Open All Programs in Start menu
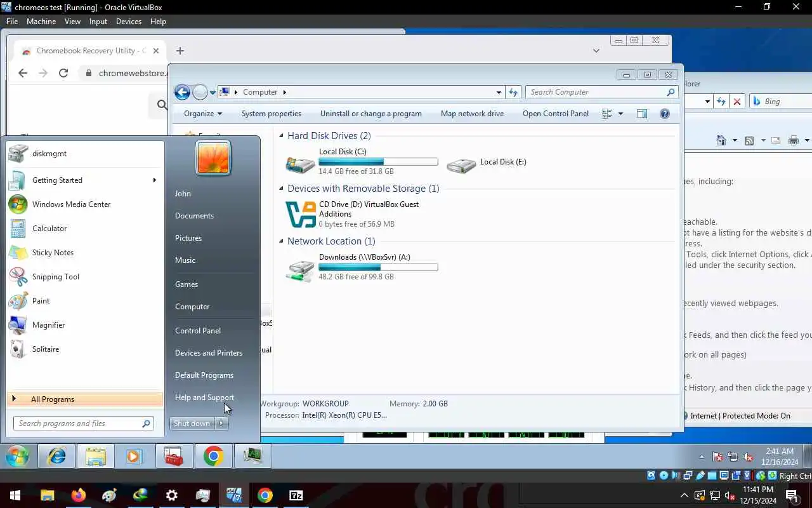Screen dimensions: 812x508 pos(85,399)
